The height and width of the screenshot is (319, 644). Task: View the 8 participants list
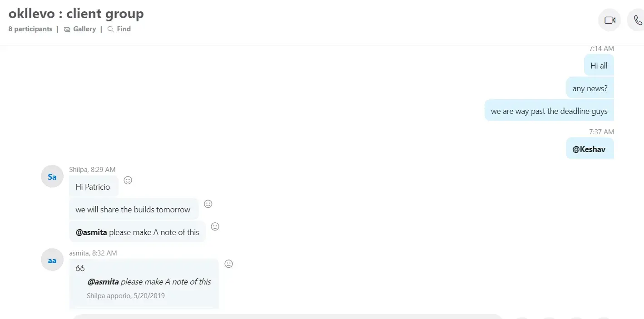click(30, 29)
